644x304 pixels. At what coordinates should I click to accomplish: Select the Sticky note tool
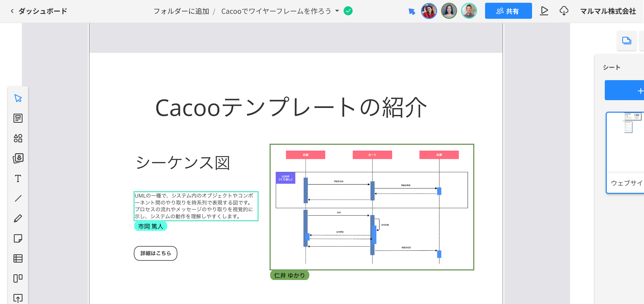(x=18, y=238)
